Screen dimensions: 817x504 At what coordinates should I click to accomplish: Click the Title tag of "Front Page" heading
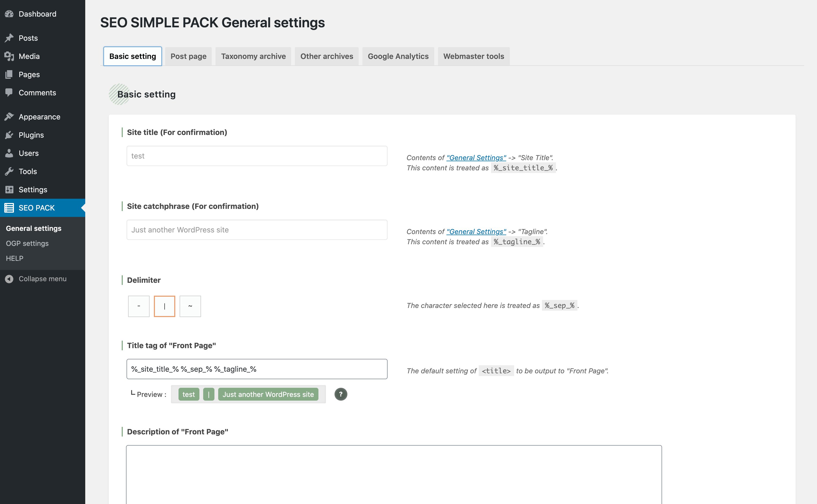(172, 345)
